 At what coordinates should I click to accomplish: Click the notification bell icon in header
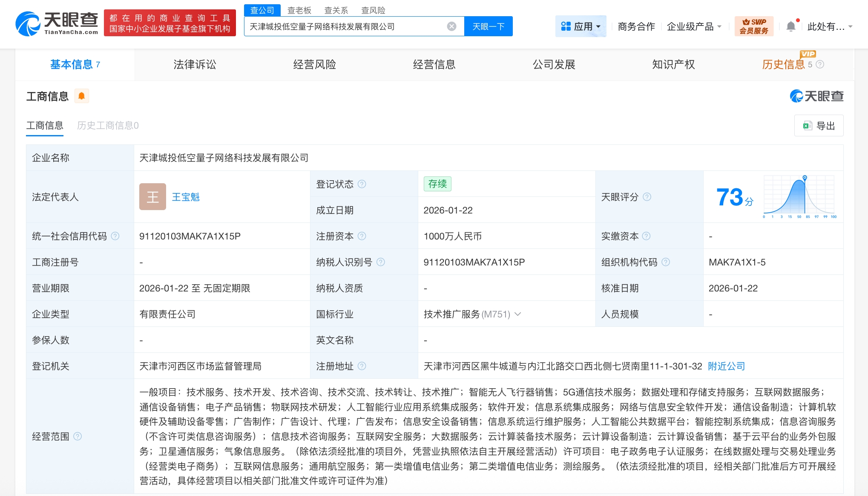[790, 26]
